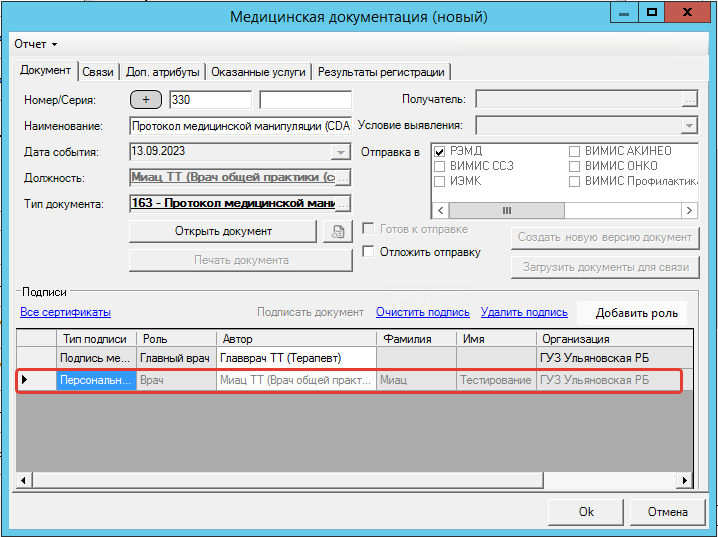Enable the ВИМИС ССЗ checkbox
The image size is (718, 537).
[440, 166]
